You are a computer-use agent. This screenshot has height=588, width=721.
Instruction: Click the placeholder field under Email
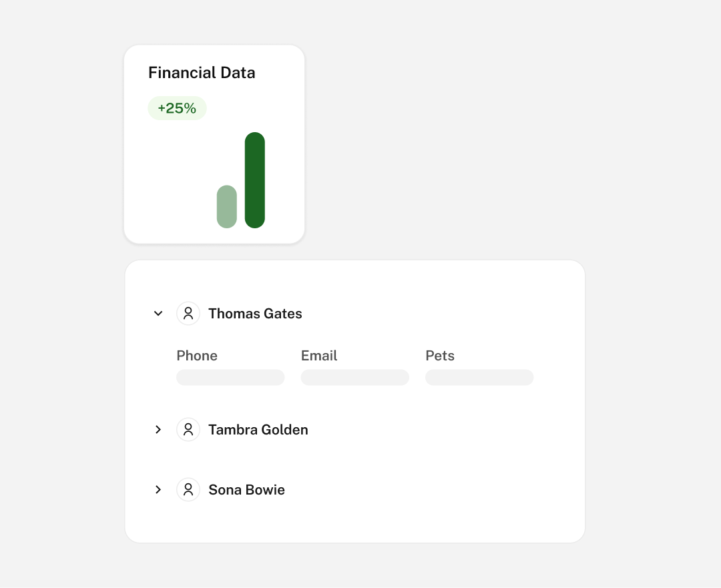(355, 377)
